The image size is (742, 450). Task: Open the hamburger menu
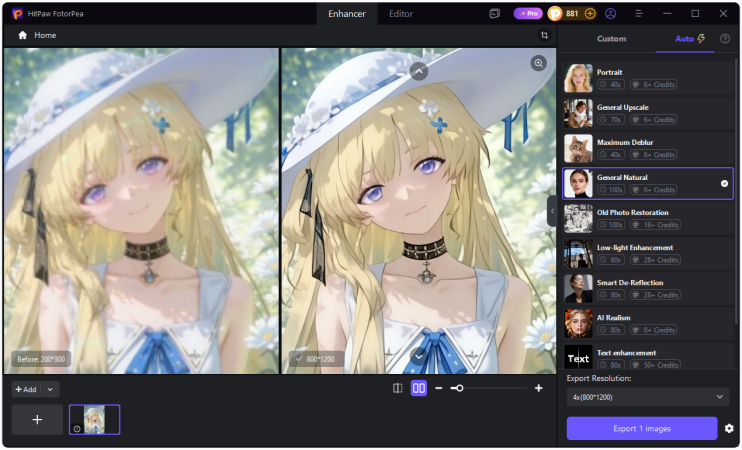(x=639, y=14)
